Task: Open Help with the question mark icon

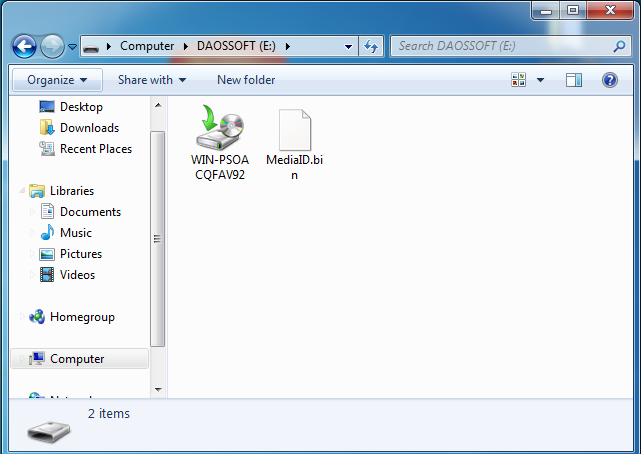Action: 610,80
